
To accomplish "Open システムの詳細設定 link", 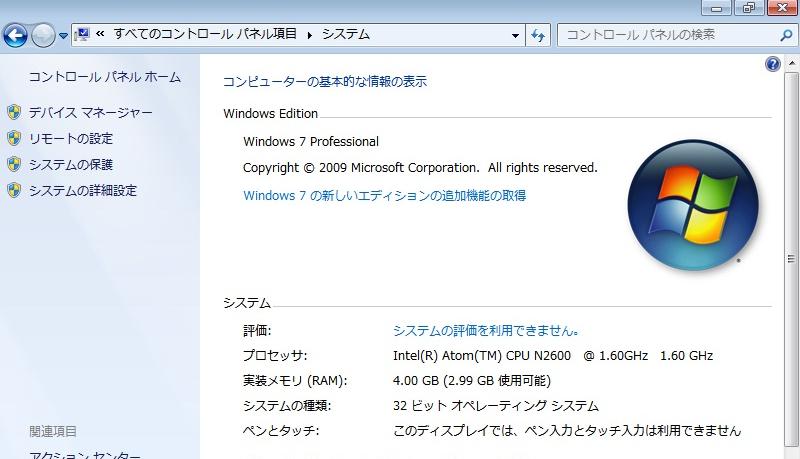I will point(83,190).
